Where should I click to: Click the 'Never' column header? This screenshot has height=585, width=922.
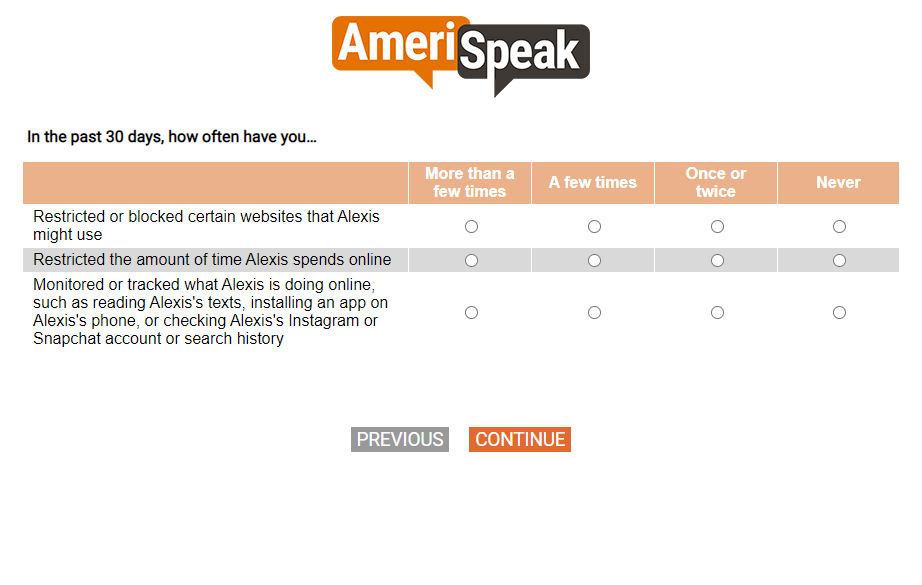(x=838, y=183)
